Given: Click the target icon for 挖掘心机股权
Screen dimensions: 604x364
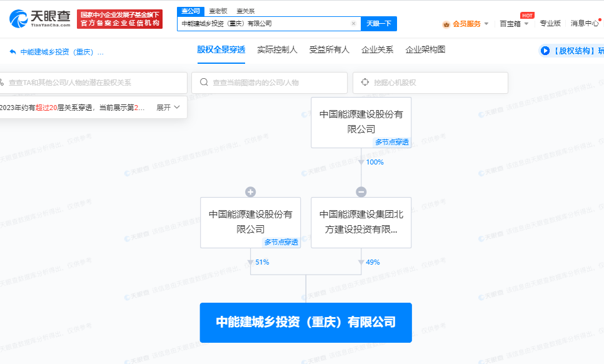Looking at the screenshot, I should pyautogui.click(x=365, y=83).
